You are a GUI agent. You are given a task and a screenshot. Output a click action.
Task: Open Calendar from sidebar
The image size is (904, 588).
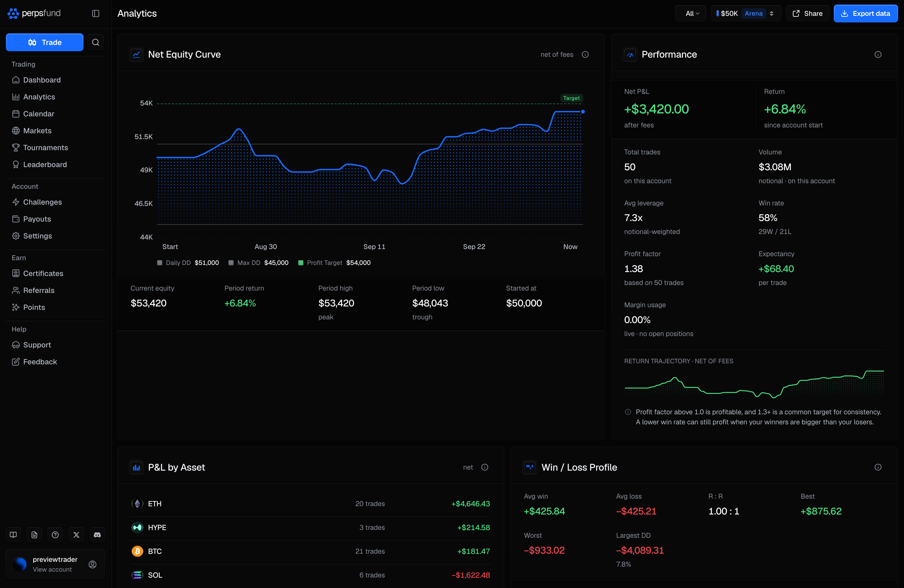click(55, 114)
